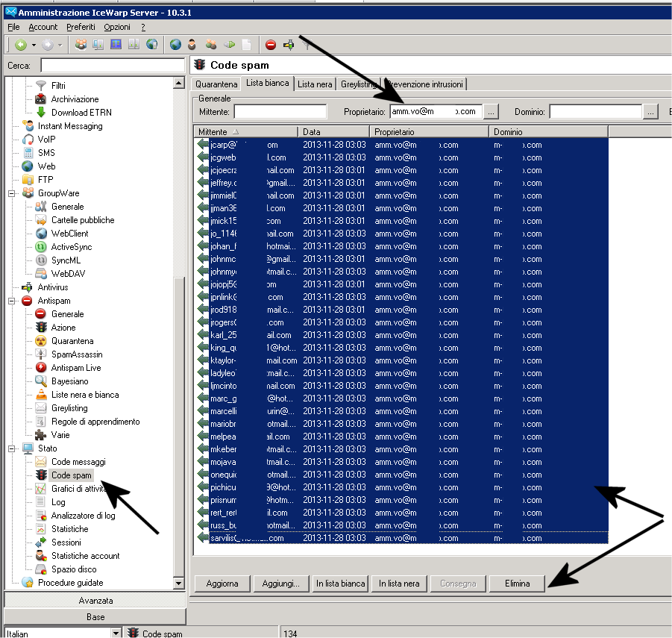The height and width of the screenshot is (638, 672).
Task: Select the VoIP headset node
Action: 46,140
